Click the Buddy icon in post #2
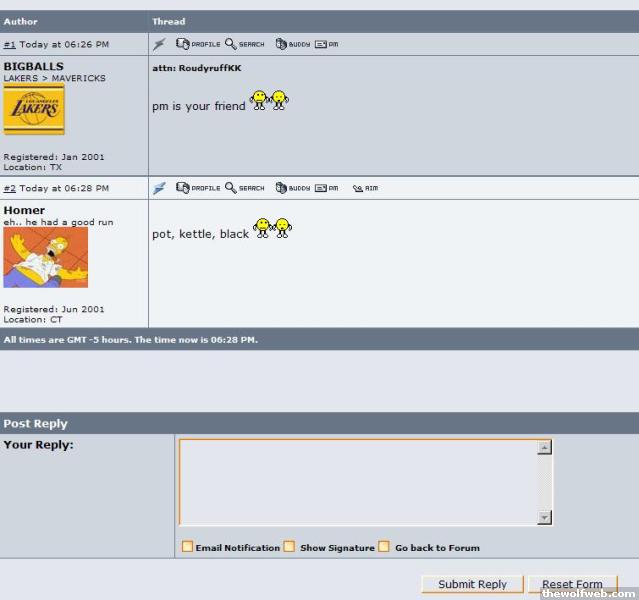The height and width of the screenshot is (600, 639). pyautogui.click(x=293, y=188)
